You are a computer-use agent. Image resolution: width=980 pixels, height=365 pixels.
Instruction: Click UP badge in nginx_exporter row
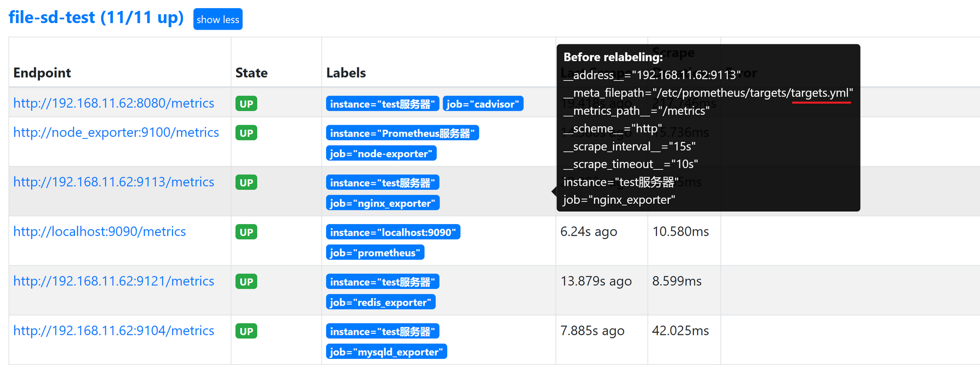(246, 182)
